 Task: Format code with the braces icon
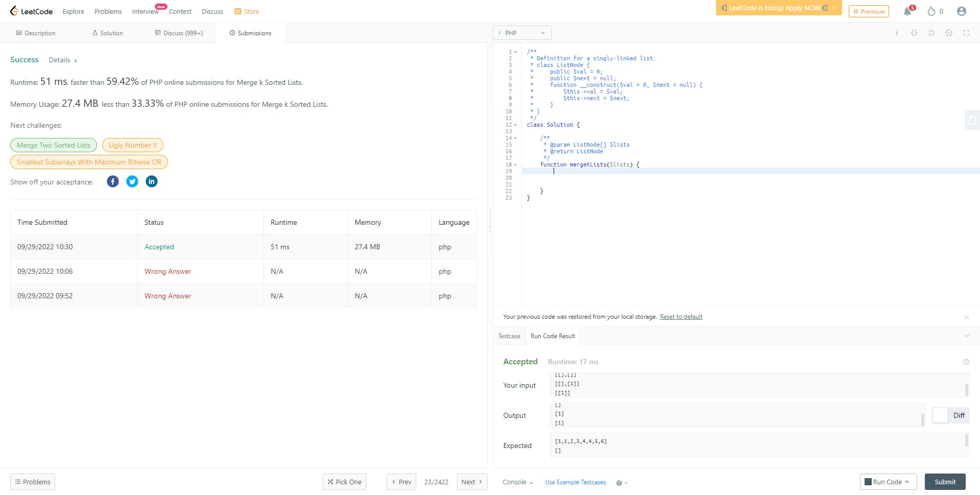914,33
